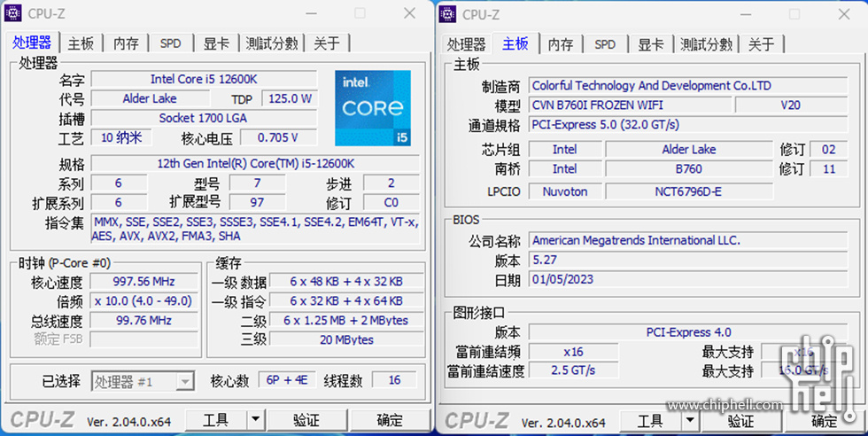Switch to the 处理器 tab in the right window
Viewport: 868px width, 436px height.
click(x=466, y=43)
